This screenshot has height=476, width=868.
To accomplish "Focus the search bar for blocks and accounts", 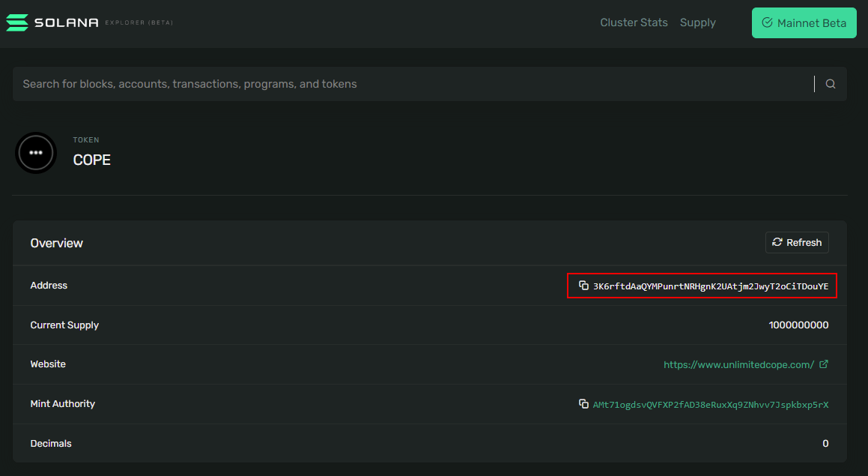I will 412,84.
